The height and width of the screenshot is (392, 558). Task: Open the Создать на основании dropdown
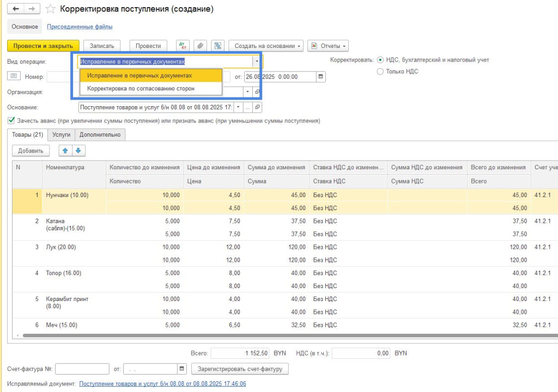pos(266,46)
